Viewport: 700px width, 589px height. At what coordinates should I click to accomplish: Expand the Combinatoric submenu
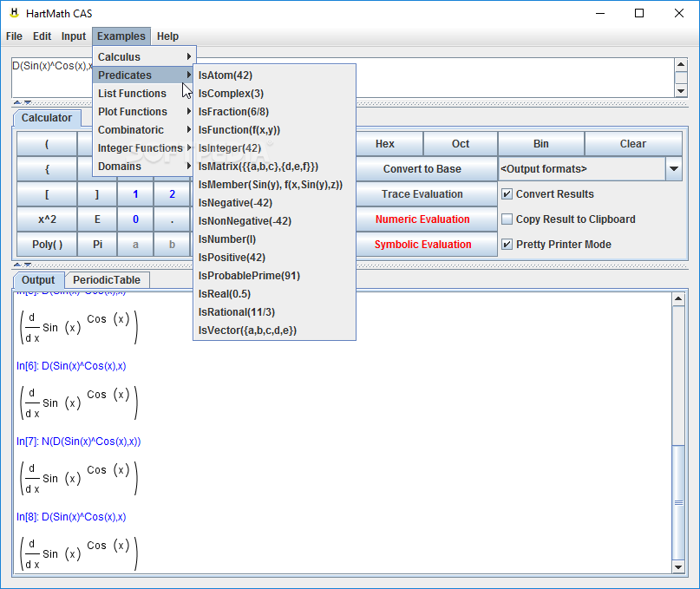click(x=144, y=130)
